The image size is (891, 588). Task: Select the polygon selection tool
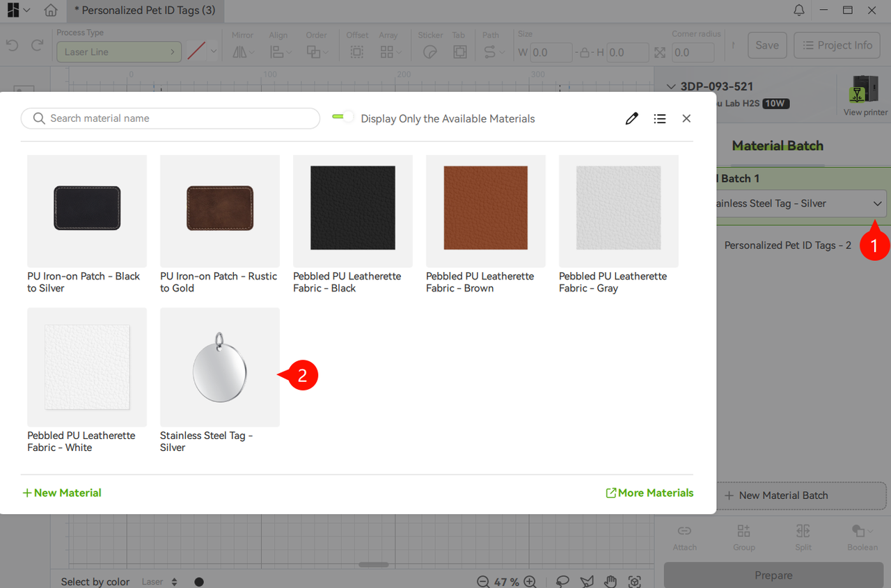pyautogui.click(x=587, y=582)
